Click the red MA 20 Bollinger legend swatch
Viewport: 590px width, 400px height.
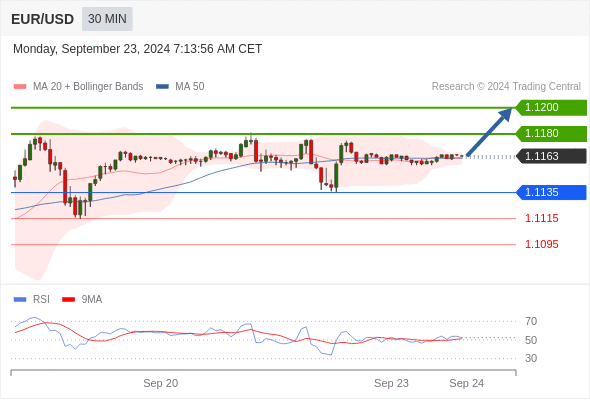(x=20, y=87)
